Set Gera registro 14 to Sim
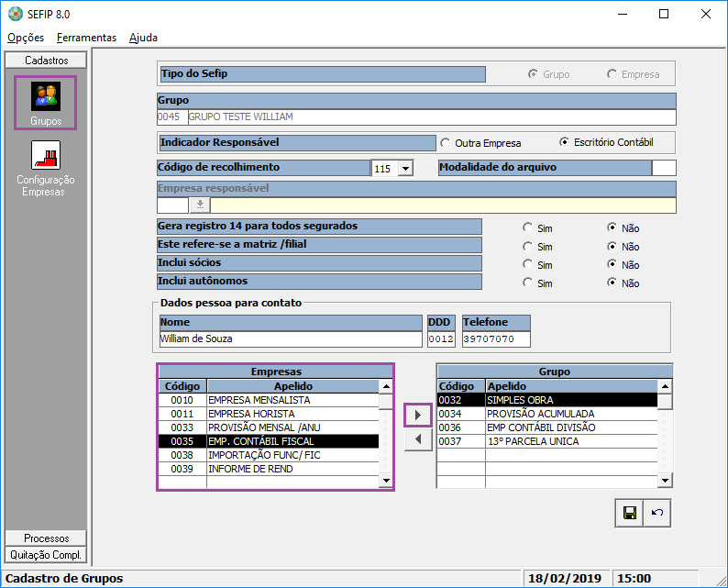 coord(527,227)
